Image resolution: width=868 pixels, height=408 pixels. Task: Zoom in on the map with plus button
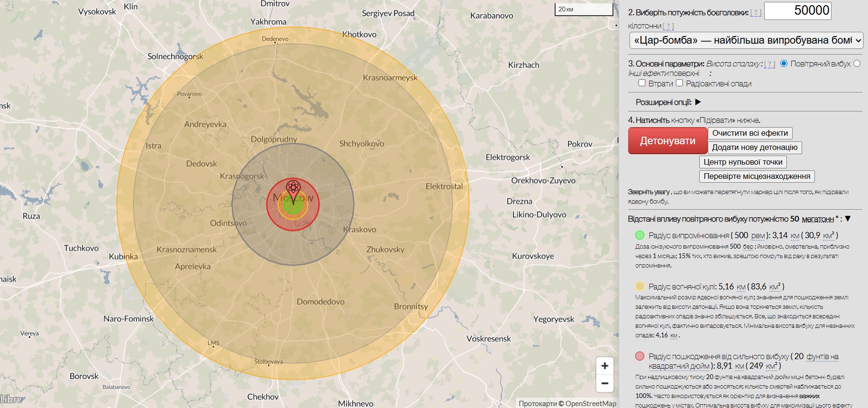click(x=604, y=366)
